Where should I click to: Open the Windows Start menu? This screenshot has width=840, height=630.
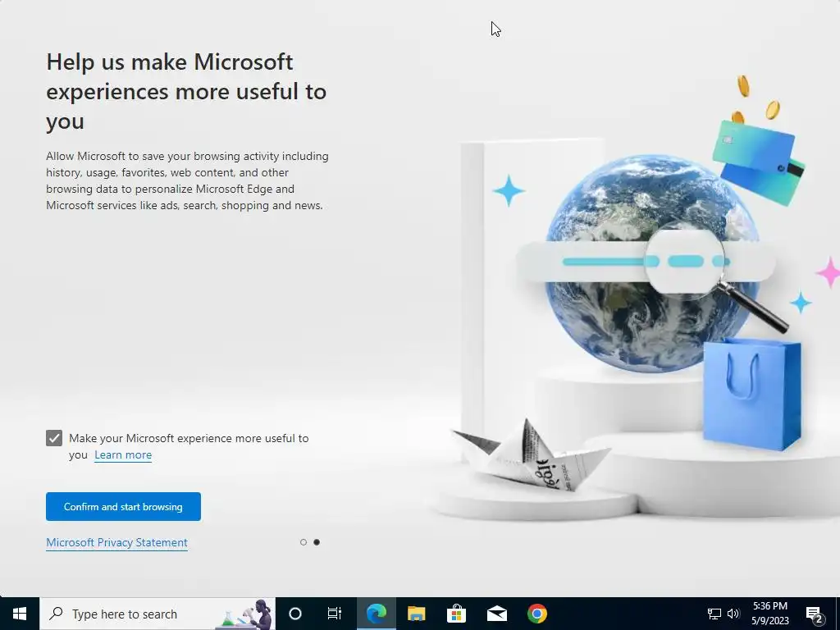click(x=20, y=614)
